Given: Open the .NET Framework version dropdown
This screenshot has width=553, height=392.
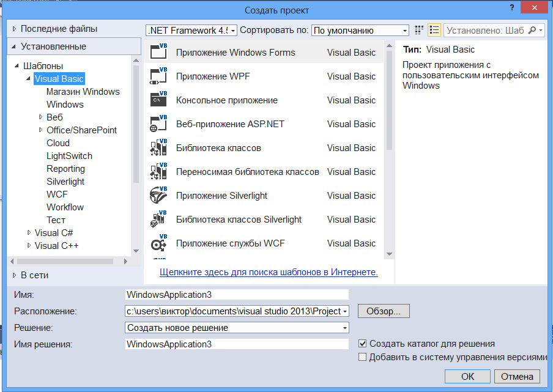Looking at the screenshot, I should [191, 31].
